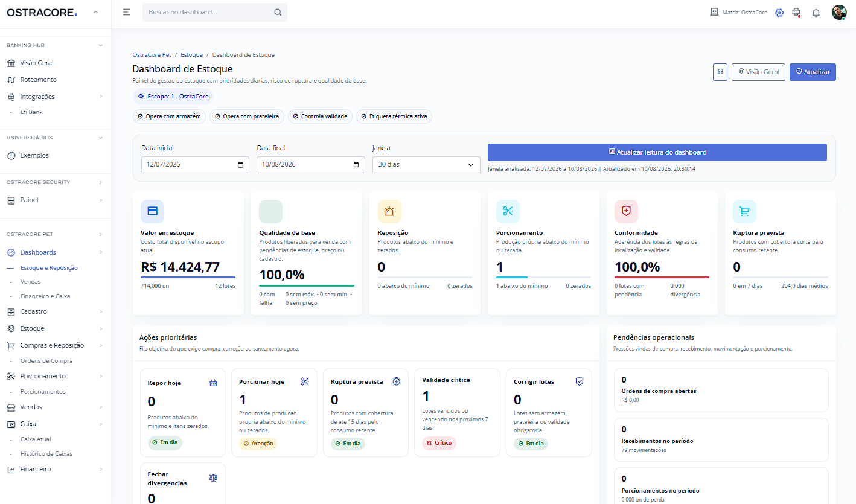856x504 pixels.
Task: Click the Atenção status badge
Action: coord(258,444)
